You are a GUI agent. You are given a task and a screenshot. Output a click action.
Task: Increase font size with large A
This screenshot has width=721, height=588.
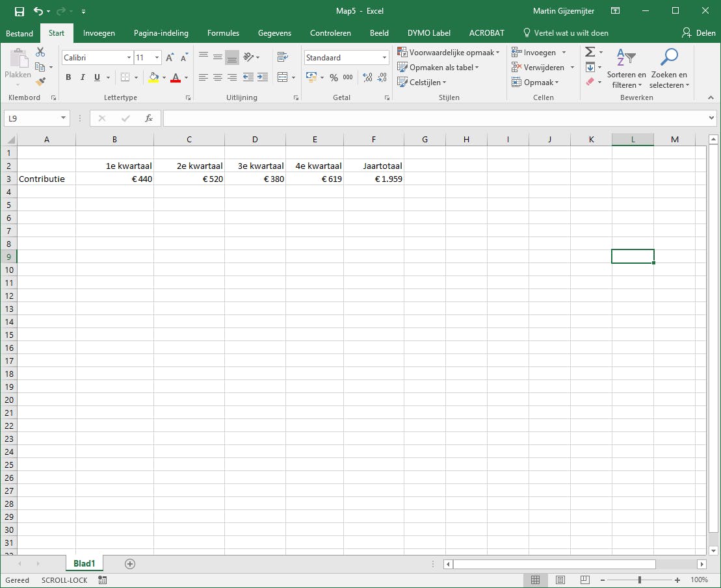tap(170, 57)
